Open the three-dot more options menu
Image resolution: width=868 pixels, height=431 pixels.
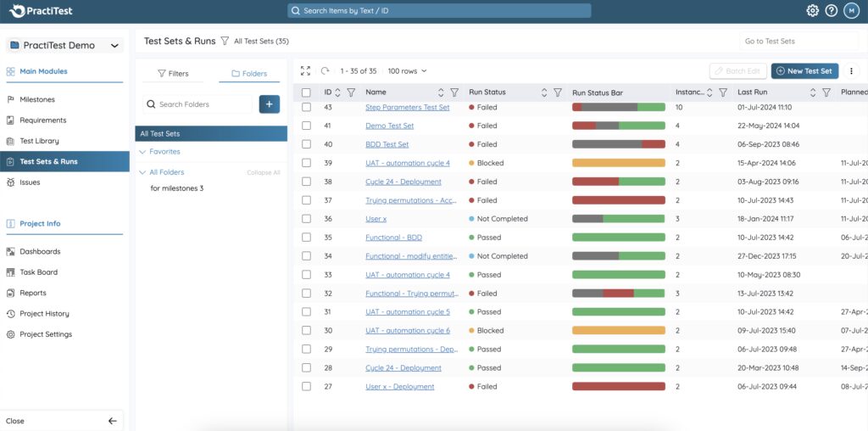click(x=852, y=71)
